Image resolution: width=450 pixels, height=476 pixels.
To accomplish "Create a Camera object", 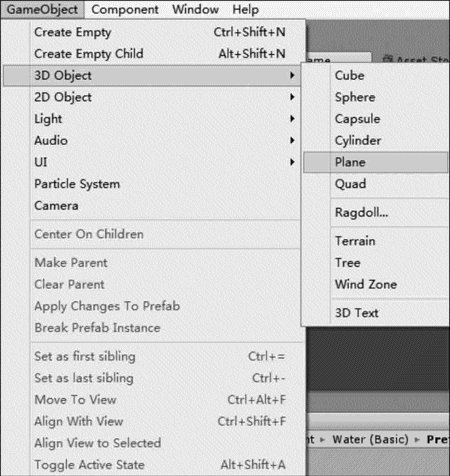I will pyautogui.click(x=56, y=206).
